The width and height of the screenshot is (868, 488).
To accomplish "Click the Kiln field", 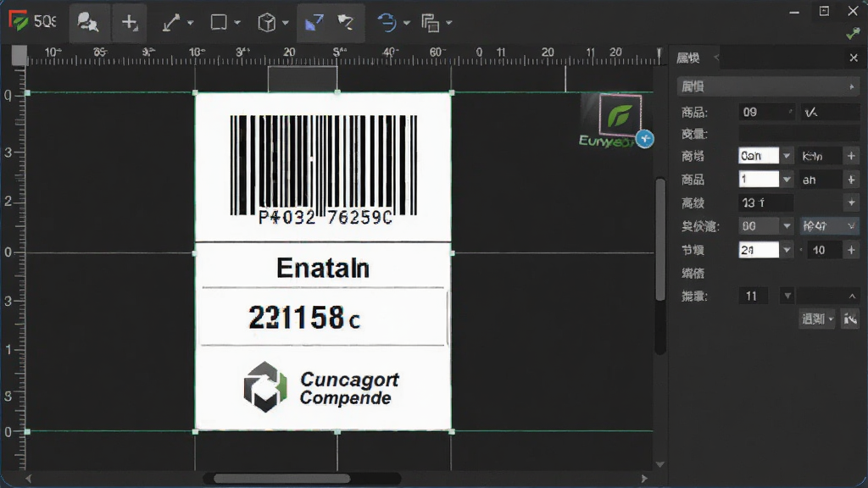I will (821, 156).
